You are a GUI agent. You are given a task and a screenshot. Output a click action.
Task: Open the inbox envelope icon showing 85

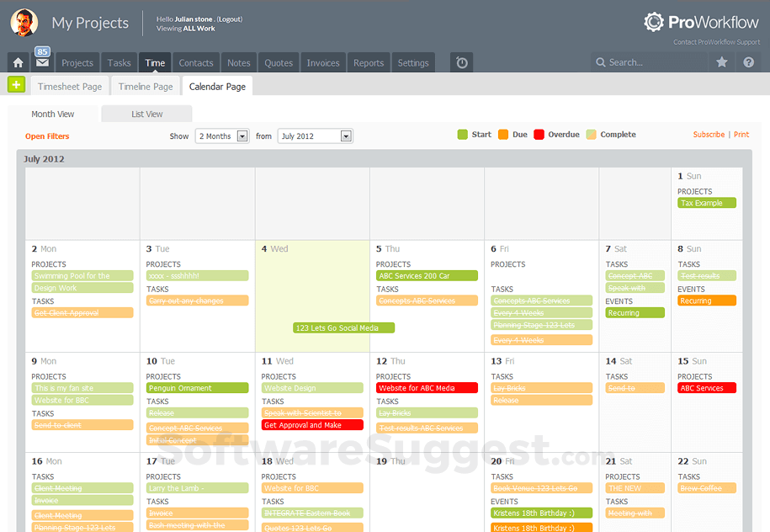(40, 61)
